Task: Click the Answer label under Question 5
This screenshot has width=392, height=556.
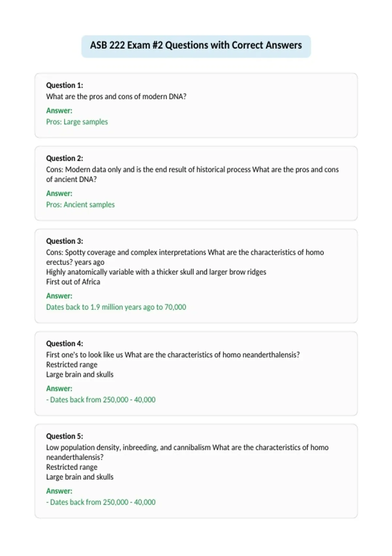Action: (59, 491)
